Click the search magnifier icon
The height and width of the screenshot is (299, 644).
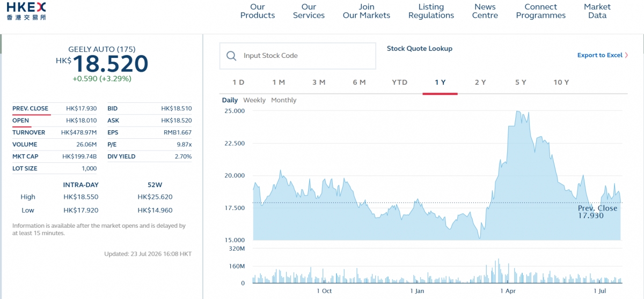click(x=231, y=56)
